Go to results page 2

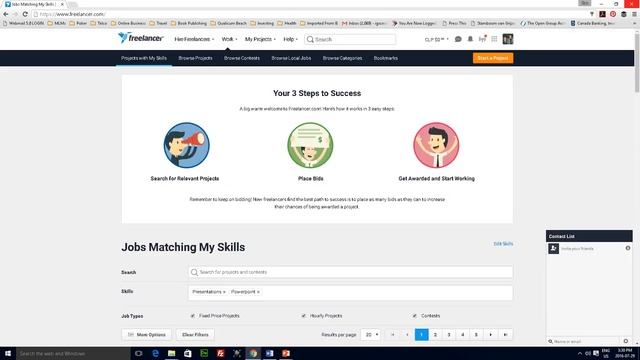coord(435,335)
